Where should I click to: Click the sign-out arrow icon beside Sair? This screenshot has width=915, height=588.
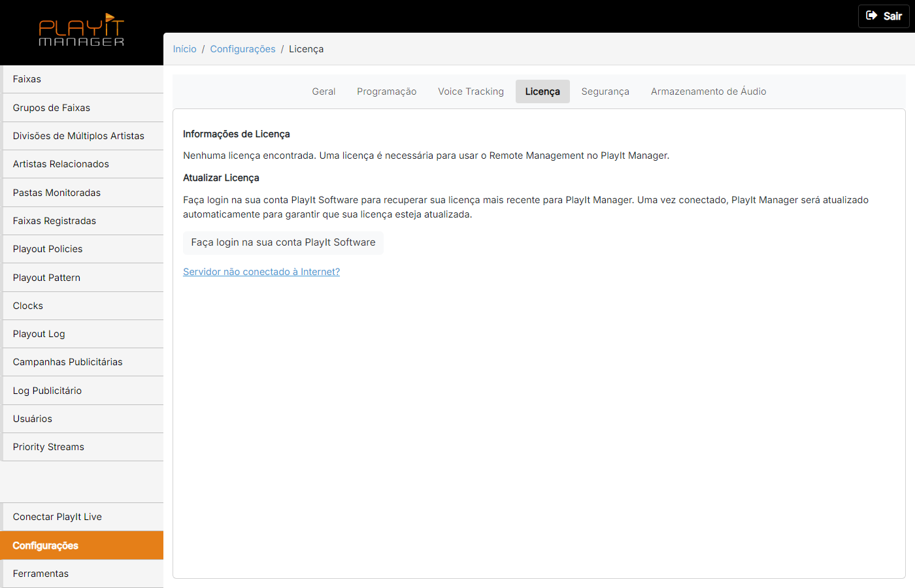pos(871,16)
